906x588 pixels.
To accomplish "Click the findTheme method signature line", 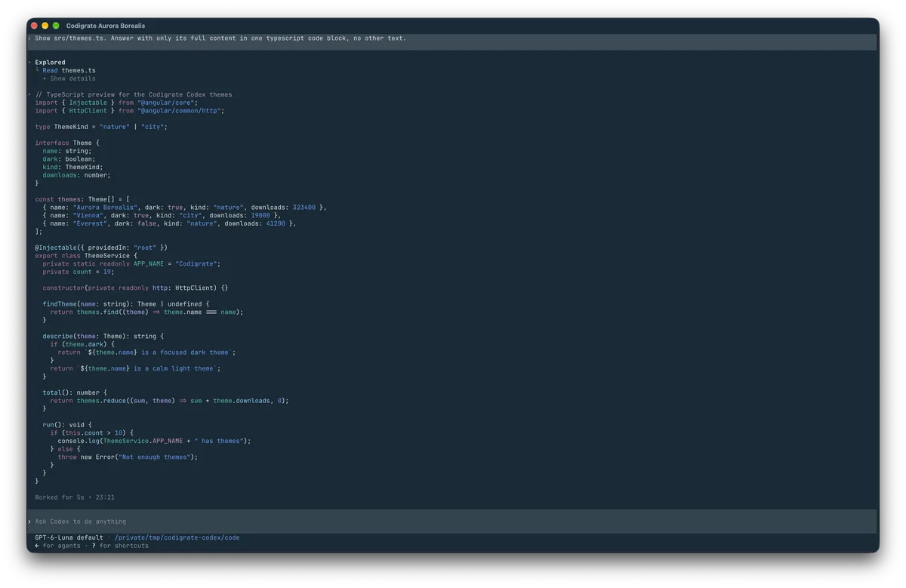I will pyautogui.click(x=126, y=304).
